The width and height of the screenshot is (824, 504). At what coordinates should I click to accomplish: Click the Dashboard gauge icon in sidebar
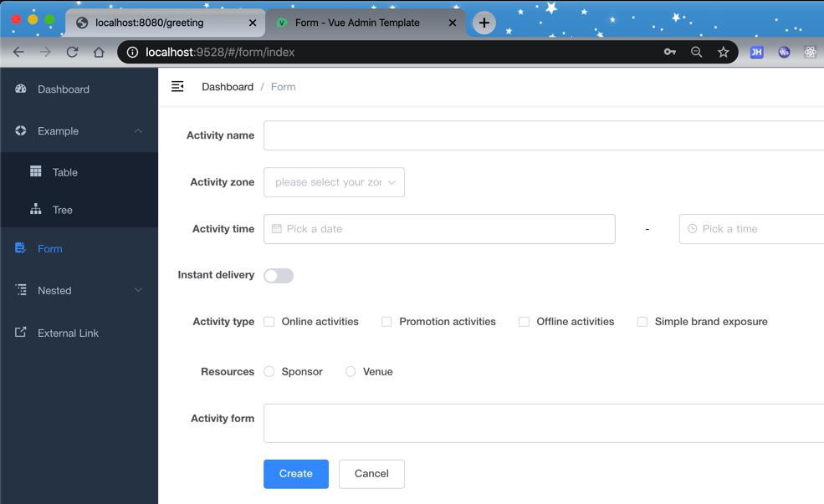tap(21, 89)
